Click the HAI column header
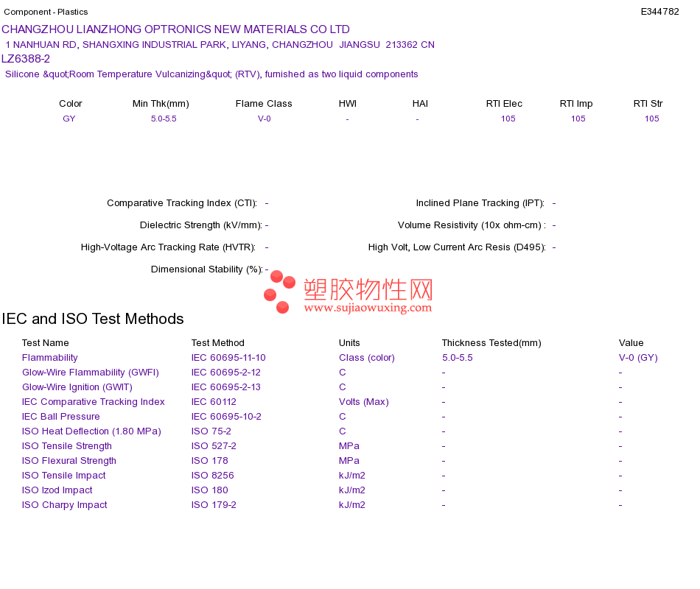Screen dimensions: 700x589 (x=420, y=104)
